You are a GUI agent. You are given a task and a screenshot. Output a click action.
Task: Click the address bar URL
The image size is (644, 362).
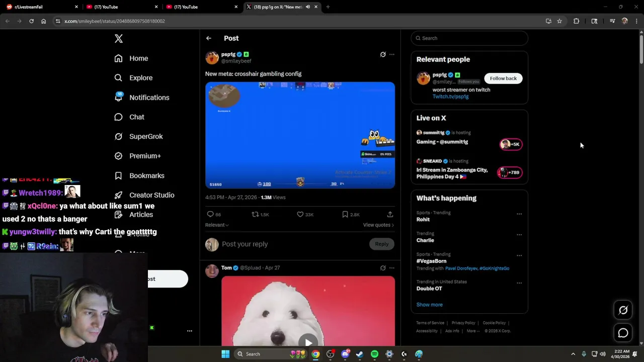point(115,21)
